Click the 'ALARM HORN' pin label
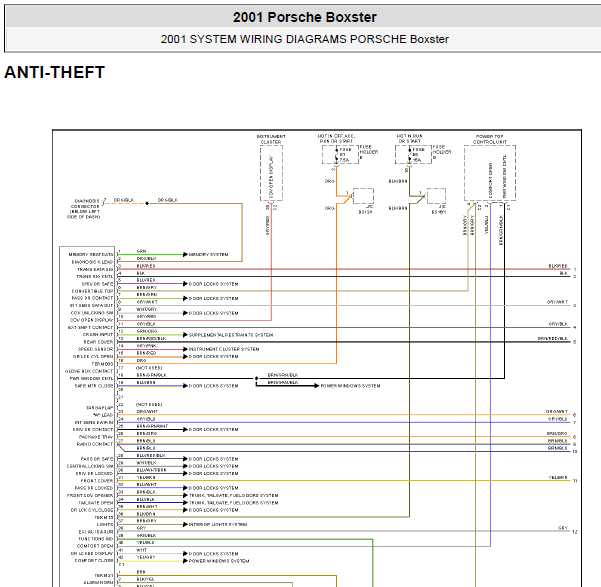Viewport: 601px width, 587px height. point(98,583)
